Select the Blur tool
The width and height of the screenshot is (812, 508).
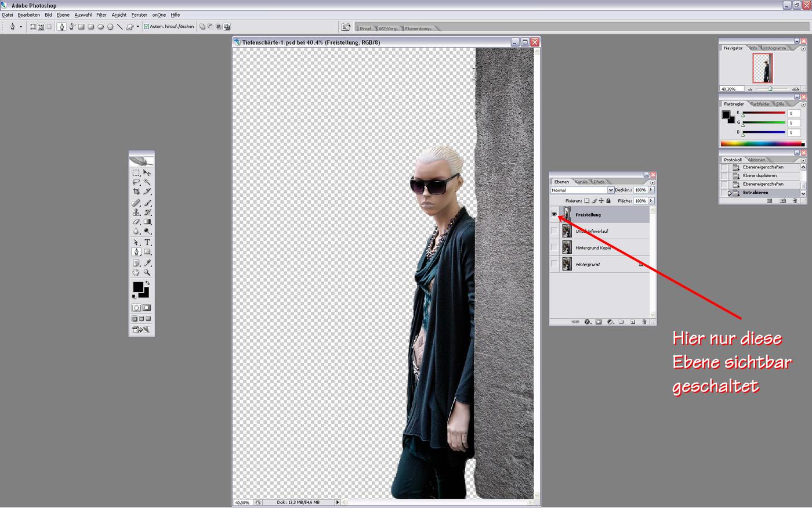136,230
